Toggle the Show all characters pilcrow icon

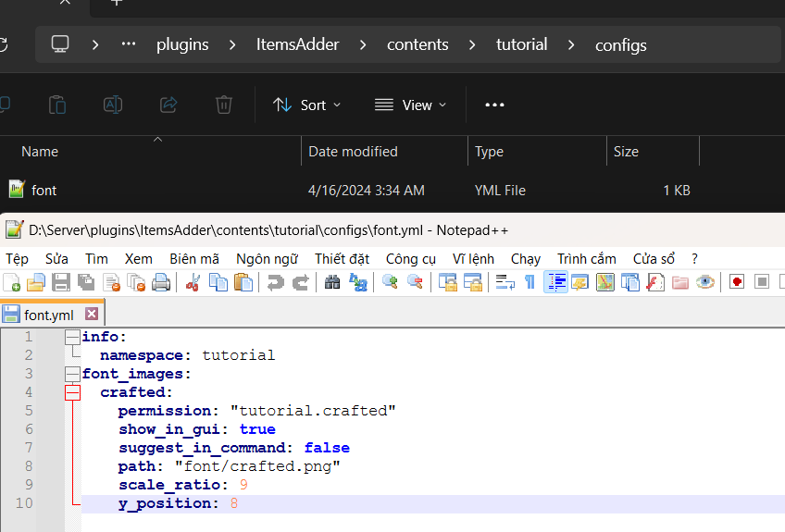(530, 282)
